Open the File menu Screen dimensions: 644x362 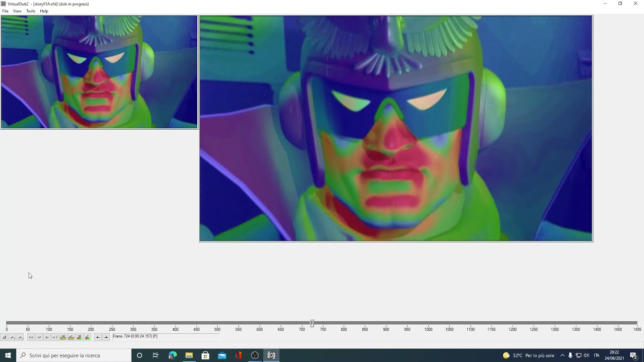click(x=5, y=11)
